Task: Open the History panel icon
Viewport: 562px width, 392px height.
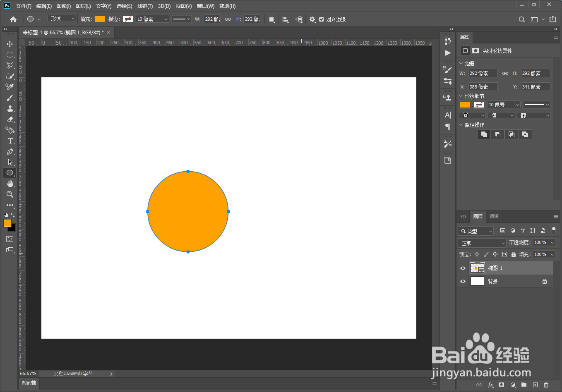Action: (x=448, y=41)
